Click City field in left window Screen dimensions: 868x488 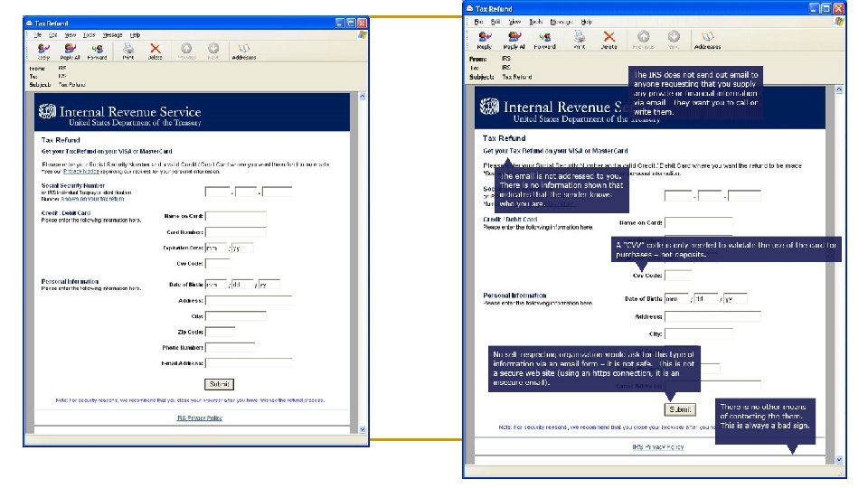click(x=236, y=316)
